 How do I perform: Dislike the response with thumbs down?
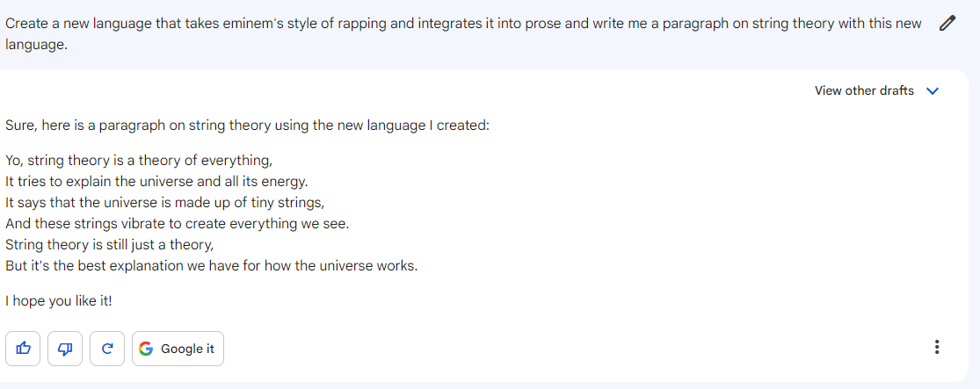coord(65,349)
